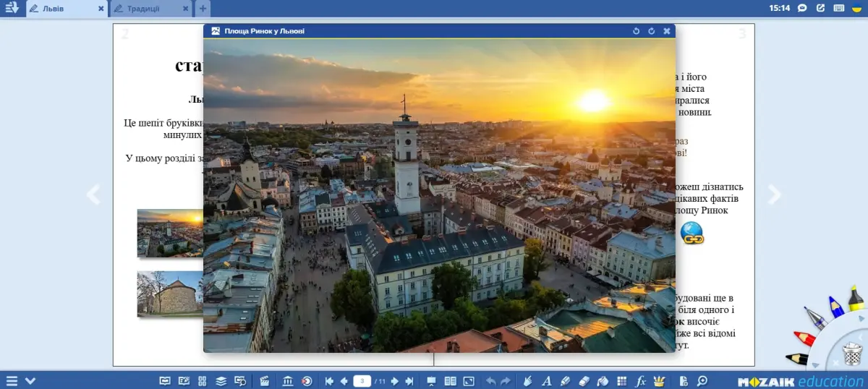Redo action arrow

(x=506, y=380)
